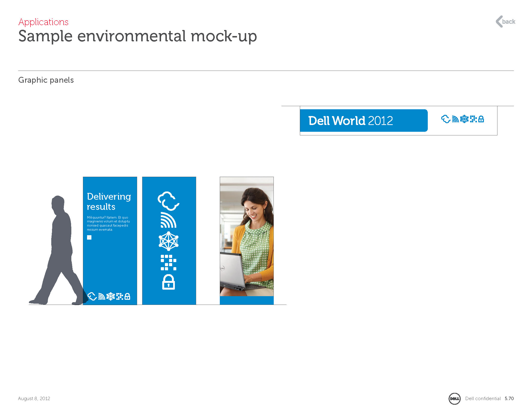Click the Applications section link
Screen dimensions: 532x411
click(x=43, y=22)
